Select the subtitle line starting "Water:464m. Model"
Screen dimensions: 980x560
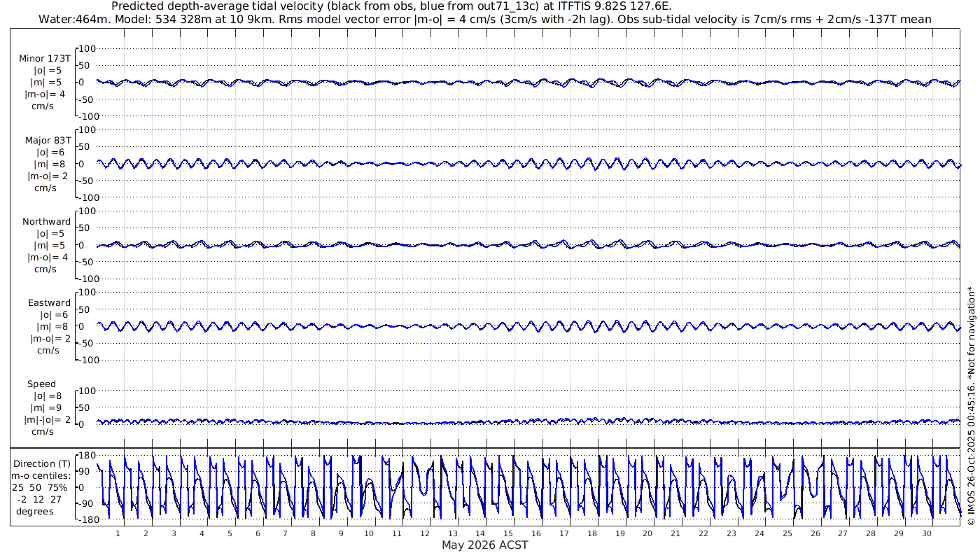(486, 19)
